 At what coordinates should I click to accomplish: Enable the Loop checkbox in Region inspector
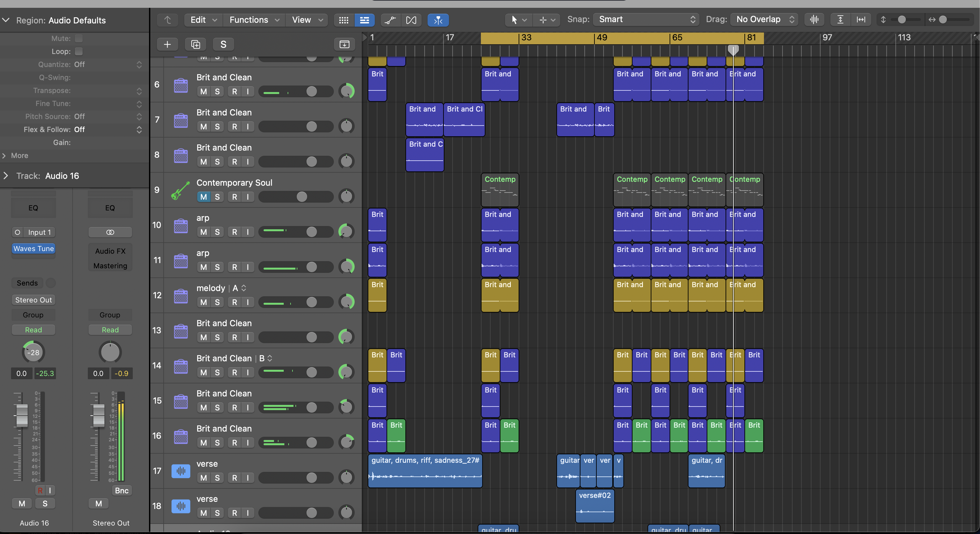[x=79, y=51]
